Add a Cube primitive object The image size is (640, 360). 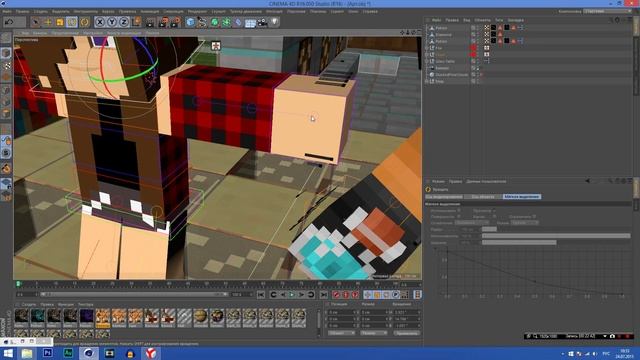[190, 22]
